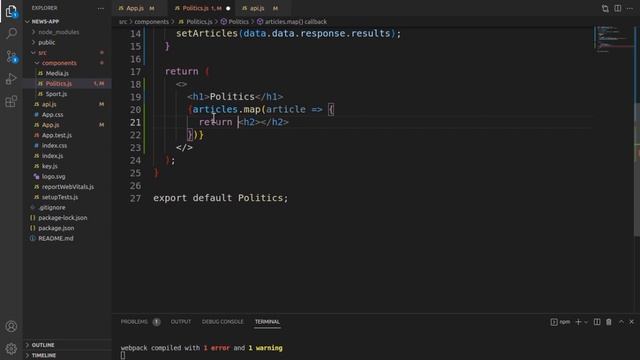The height and width of the screenshot is (360, 640).
Task: Open the Manage settings gear
Action: pyautogui.click(x=11, y=348)
